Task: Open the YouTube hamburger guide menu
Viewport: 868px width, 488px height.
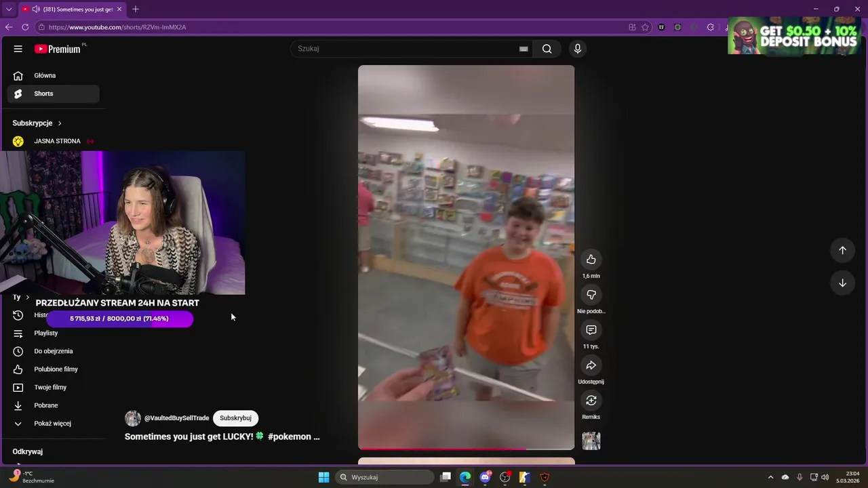Action: (18, 49)
